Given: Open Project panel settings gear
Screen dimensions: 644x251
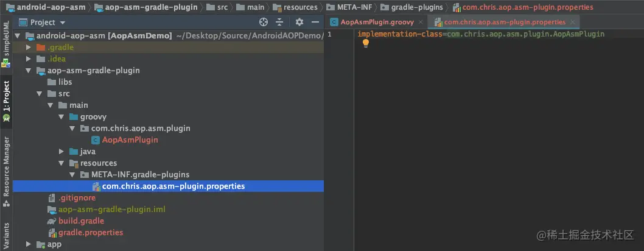Looking at the screenshot, I should coord(299,22).
